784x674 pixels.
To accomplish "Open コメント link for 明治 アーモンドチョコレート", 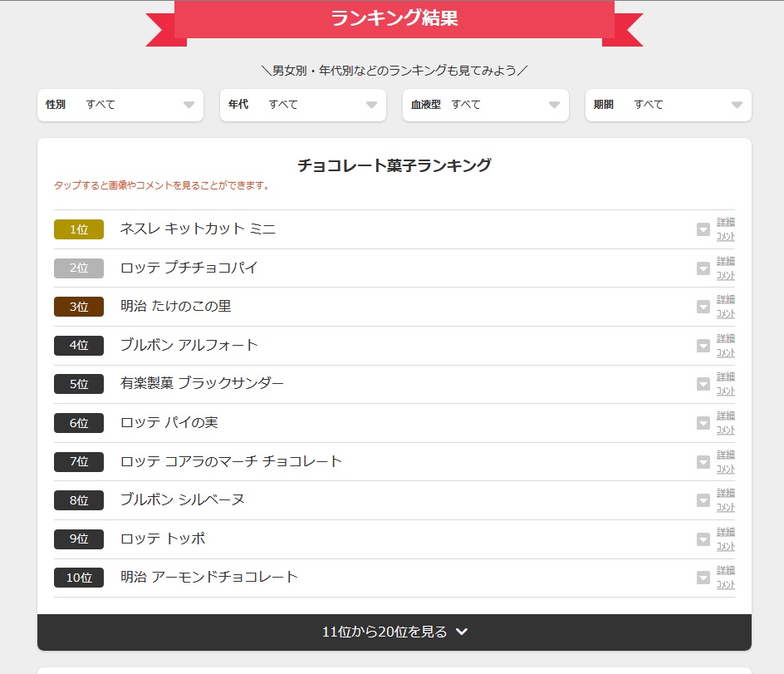I will click(x=726, y=585).
